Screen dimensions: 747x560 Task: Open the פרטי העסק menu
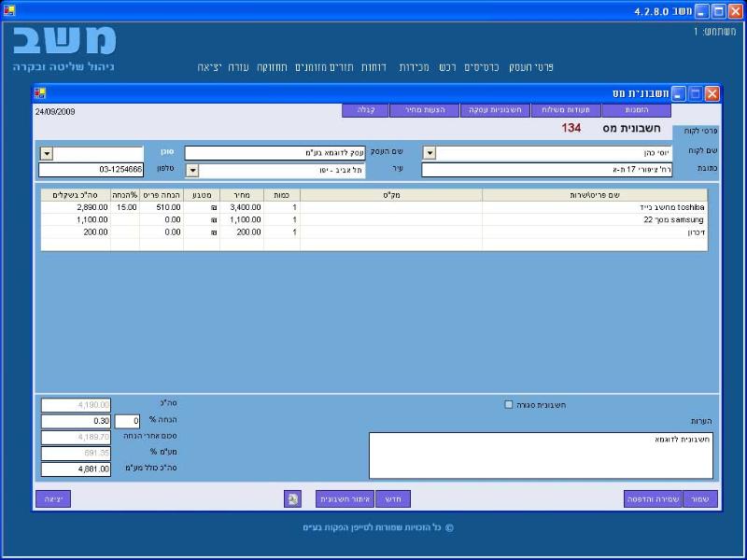pyautogui.click(x=531, y=67)
